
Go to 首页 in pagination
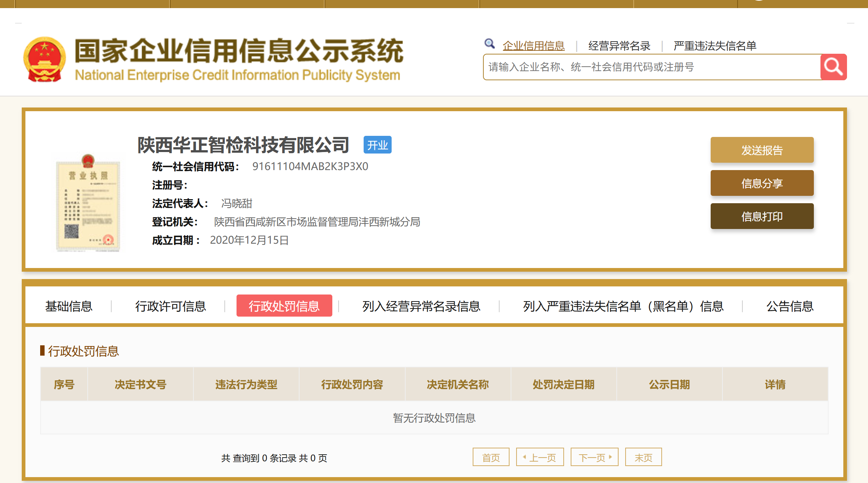491,457
